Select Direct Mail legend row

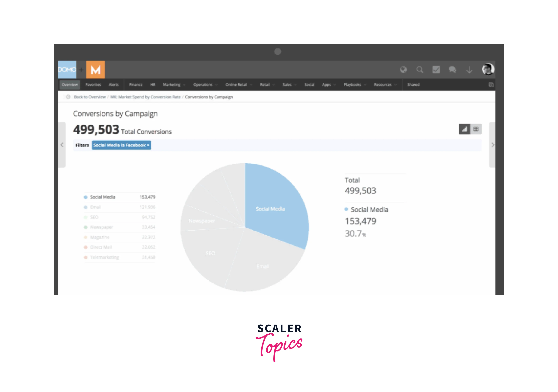click(x=120, y=247)
